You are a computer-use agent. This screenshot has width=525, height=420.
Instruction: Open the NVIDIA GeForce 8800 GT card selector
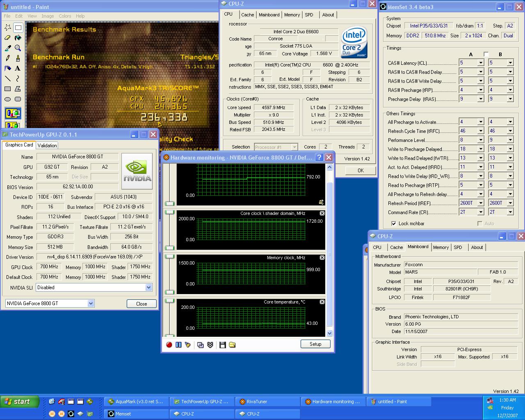[x=91, y=304]
